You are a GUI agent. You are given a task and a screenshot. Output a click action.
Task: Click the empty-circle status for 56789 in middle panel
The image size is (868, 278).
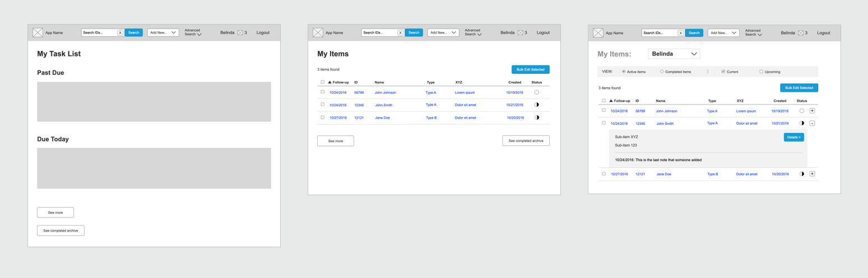click(536, 92)
